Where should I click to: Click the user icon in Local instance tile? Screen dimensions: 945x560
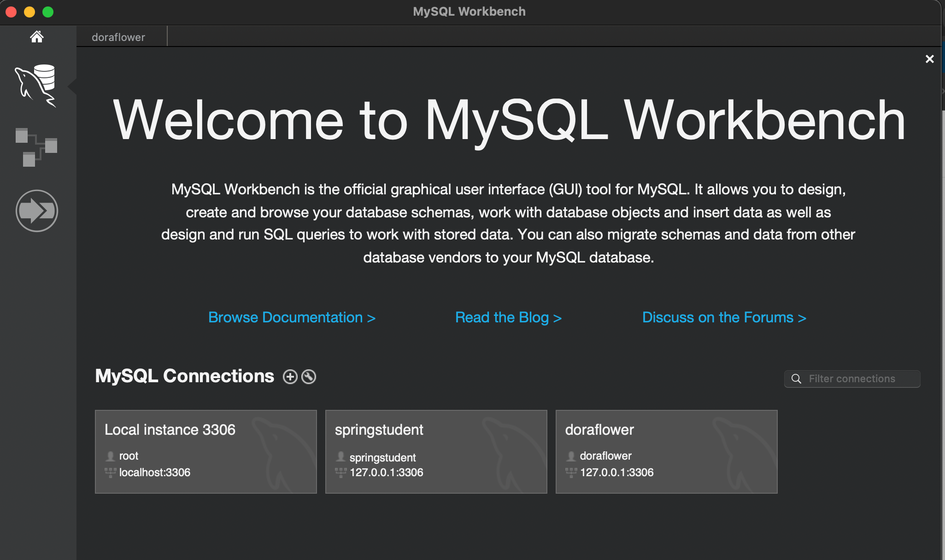pos(110,456)
